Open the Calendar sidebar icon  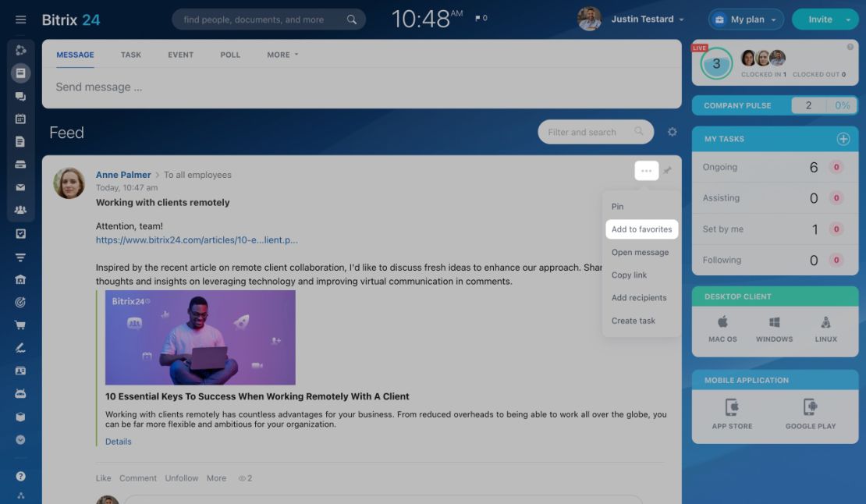[x=20, y=119]
